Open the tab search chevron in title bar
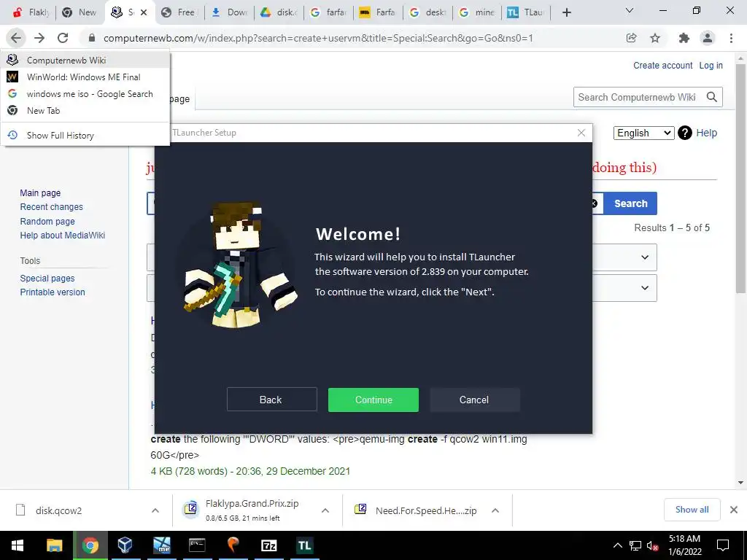 tap(630, 10)
